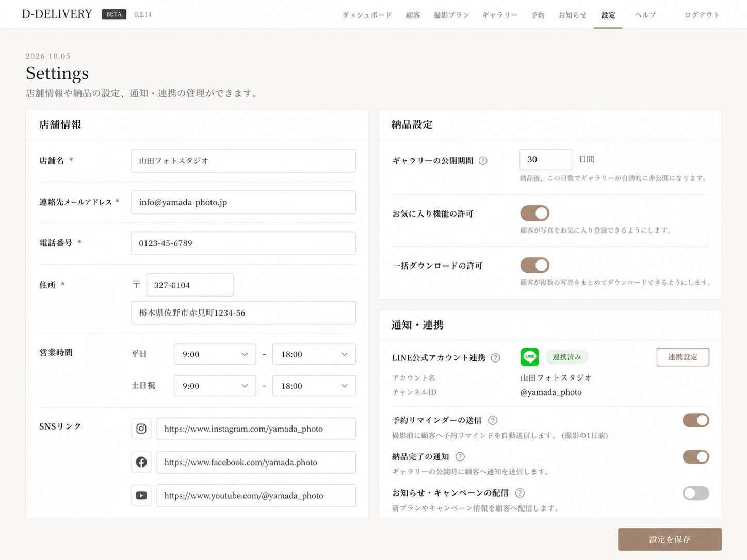Open the 顧客 page from navigation
The width and height of the screenshot is (747, 560).
[x=413, y=15]
